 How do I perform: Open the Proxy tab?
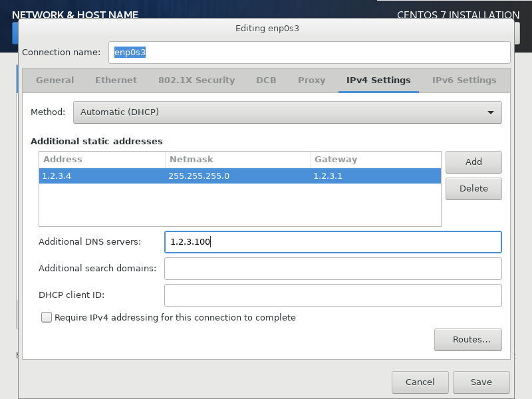(x=311, y=80)
